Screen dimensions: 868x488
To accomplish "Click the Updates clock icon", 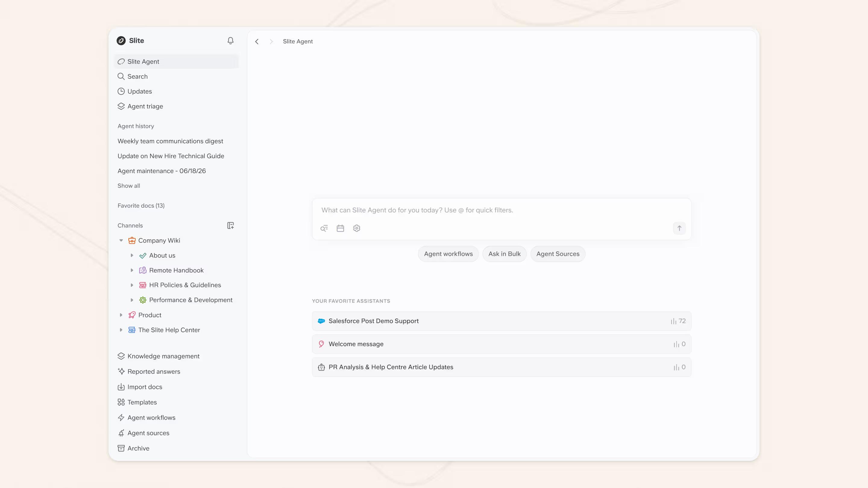I will tap(121, 91).
